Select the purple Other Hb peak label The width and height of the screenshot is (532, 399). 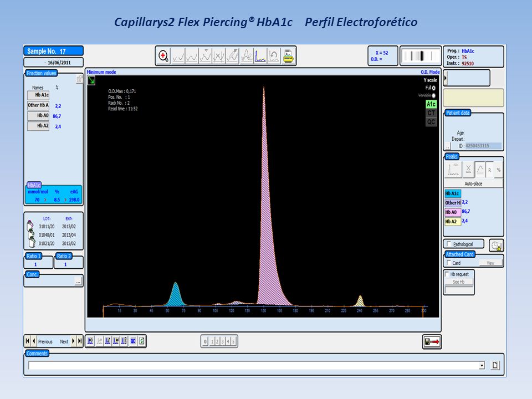point(453,203)
